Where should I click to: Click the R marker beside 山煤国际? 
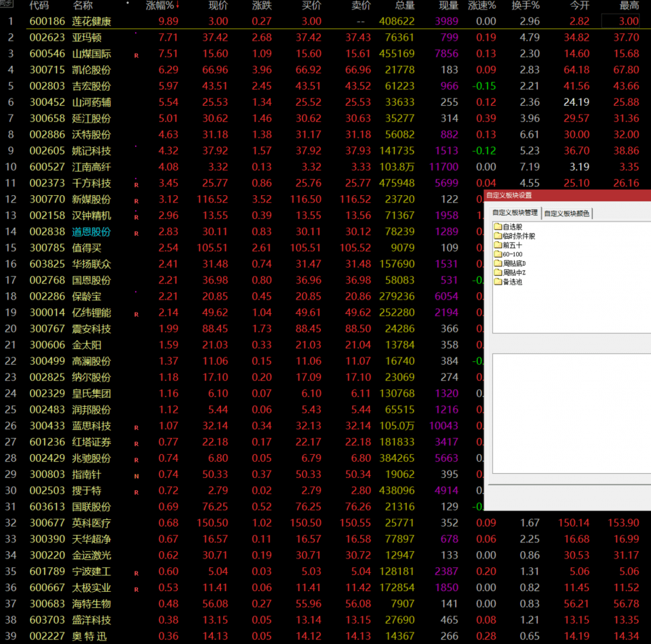136,55
